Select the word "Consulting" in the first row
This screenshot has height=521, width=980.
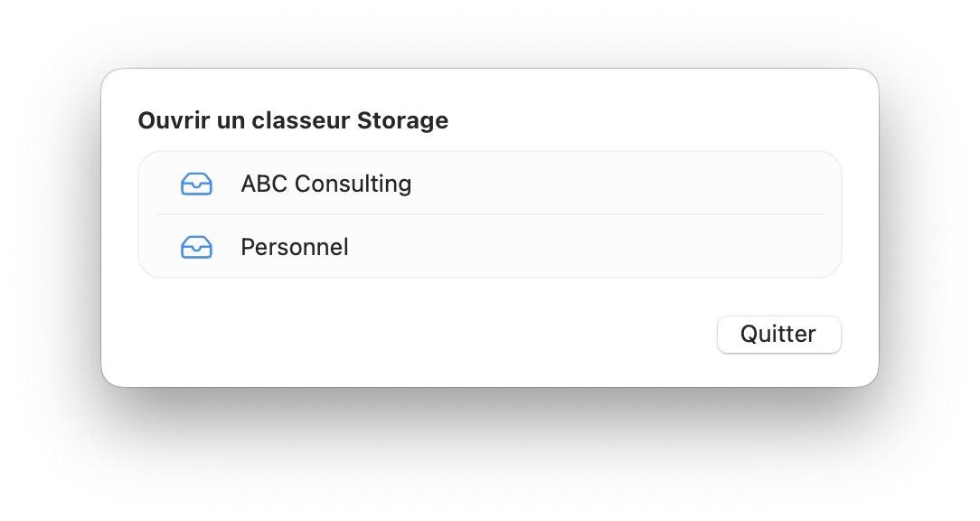(353, 184)
